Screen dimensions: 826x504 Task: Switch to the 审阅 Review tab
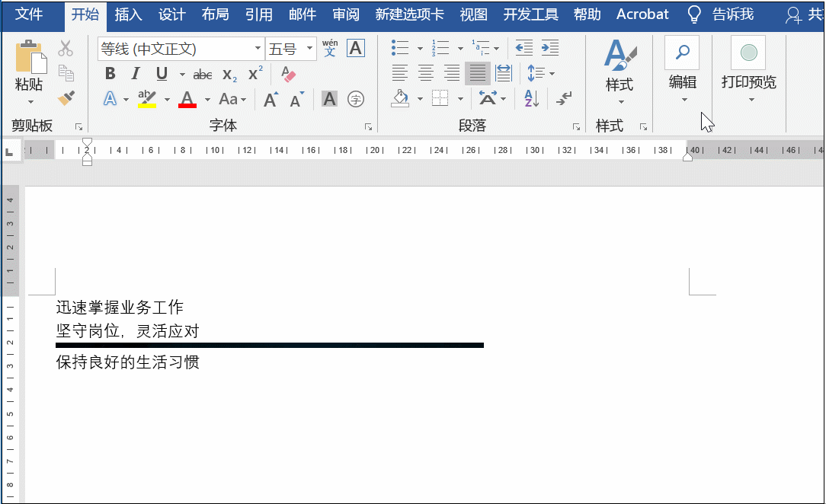[x=346, y=14]
